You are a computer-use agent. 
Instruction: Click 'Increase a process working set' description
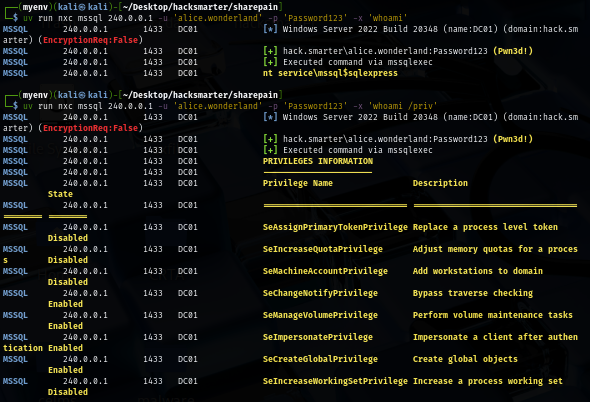click(488, 381)
